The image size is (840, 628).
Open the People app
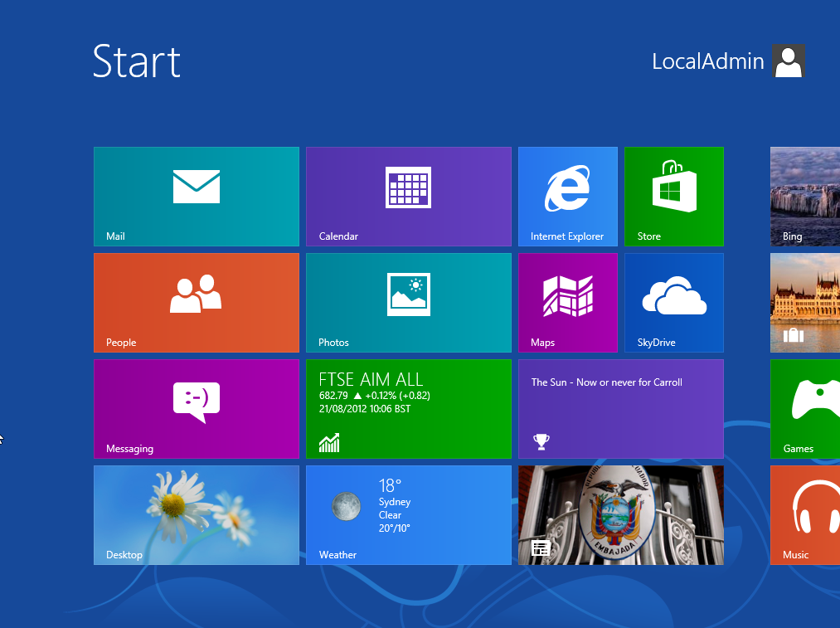coord(196,303)
